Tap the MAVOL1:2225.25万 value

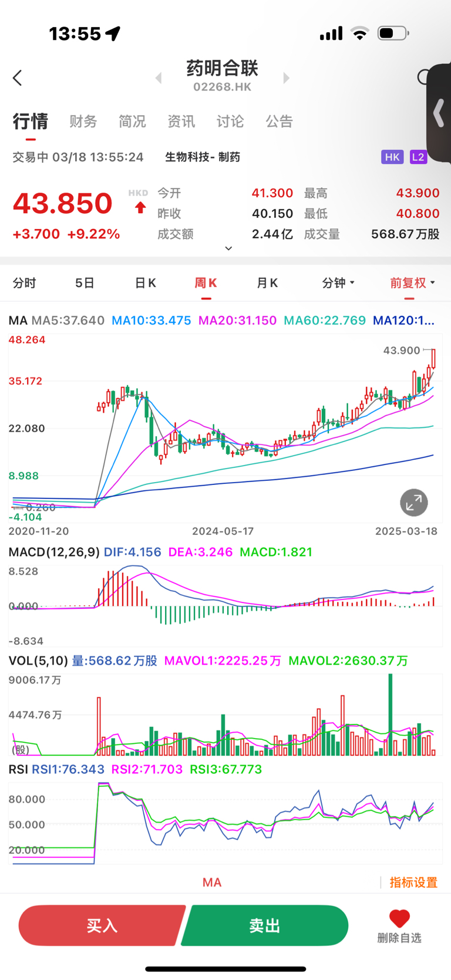[x=223, y=661]
